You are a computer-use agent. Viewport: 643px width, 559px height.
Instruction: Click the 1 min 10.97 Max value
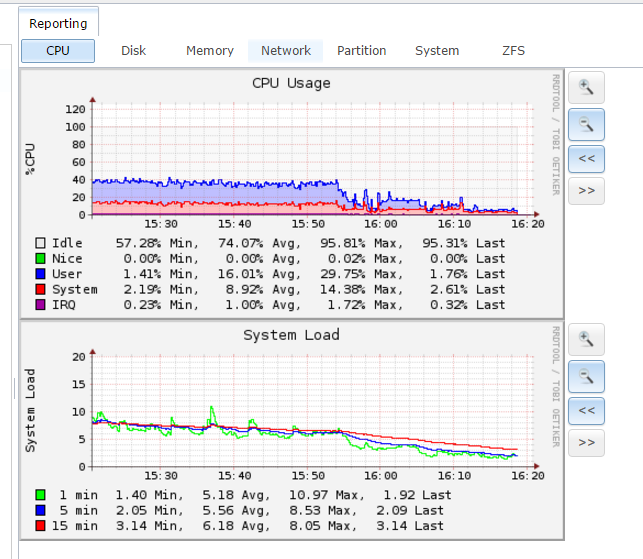(327, 495)
